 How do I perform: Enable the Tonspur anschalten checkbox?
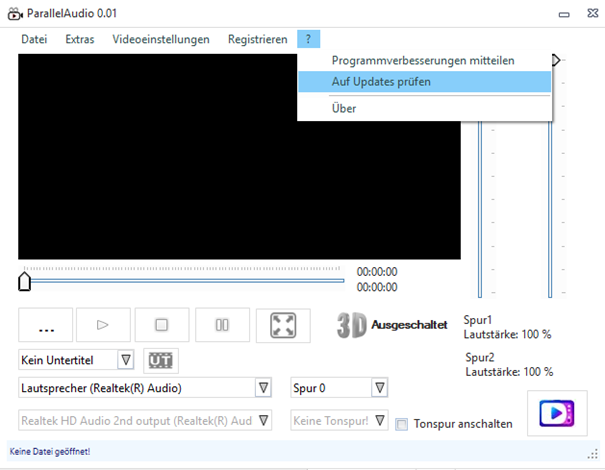(402, 424)
